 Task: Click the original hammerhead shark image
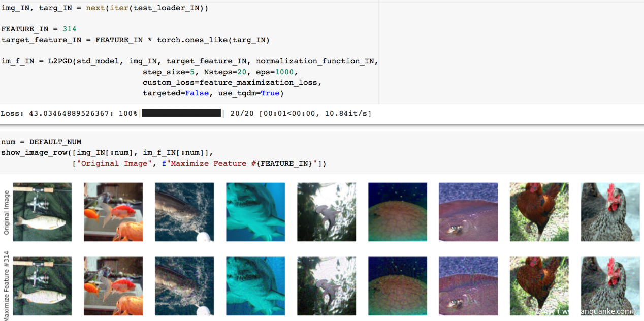coord(327,212)
